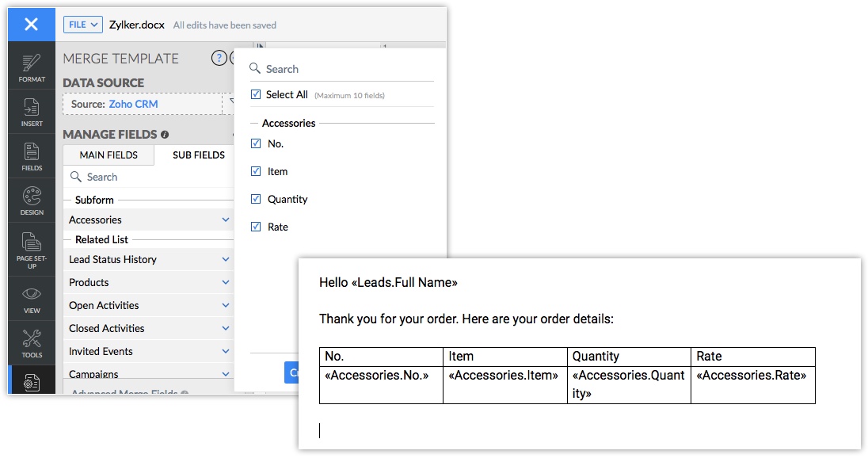
Task: Expand the Lead Status History list
Action: tap(226, 259)
